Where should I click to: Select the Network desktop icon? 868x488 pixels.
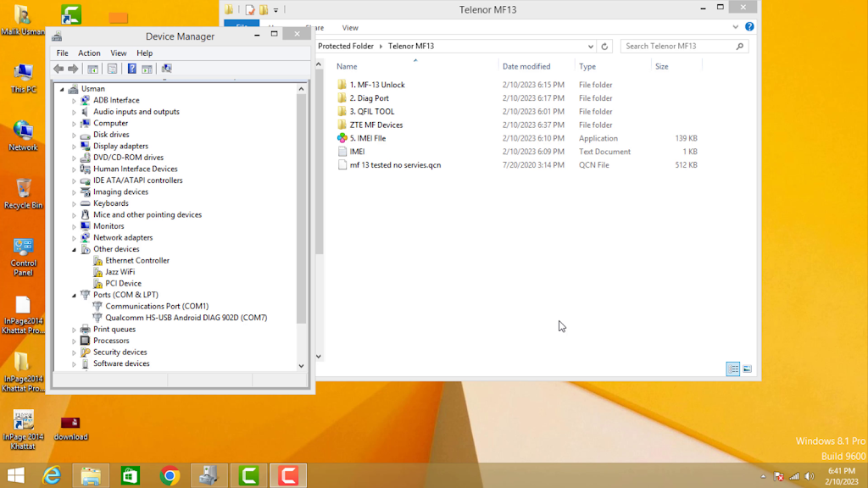coord(23,136)
